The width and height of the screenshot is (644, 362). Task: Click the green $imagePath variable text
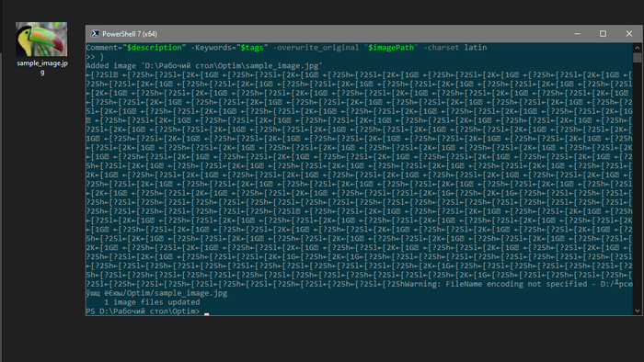[391, 48]
